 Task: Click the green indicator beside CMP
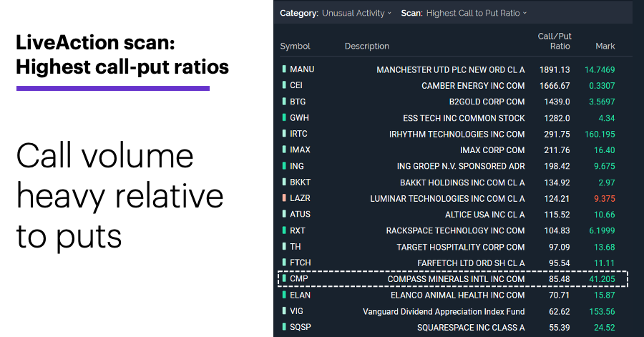(x=284, y=278)
